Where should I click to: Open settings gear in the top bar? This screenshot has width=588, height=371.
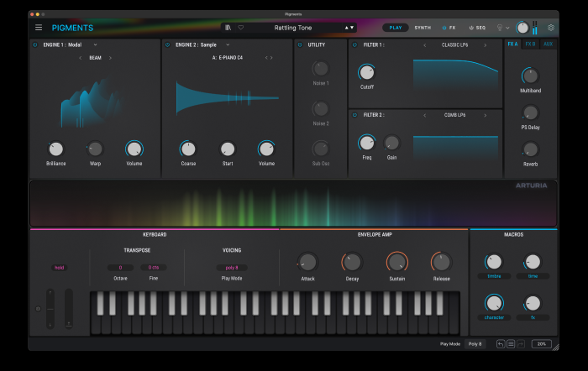(551, 28)
